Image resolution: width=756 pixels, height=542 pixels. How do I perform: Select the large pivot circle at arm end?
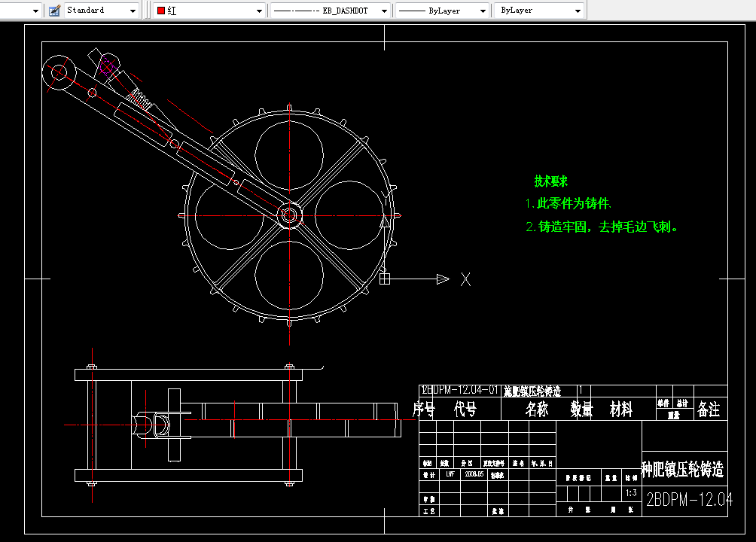click(x=59, y=73)
